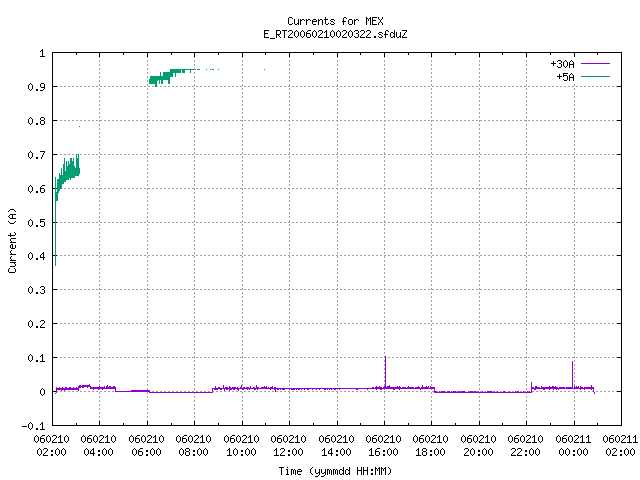Click the purple step near 22:15

pyautogui.click(x=531, y=387)
